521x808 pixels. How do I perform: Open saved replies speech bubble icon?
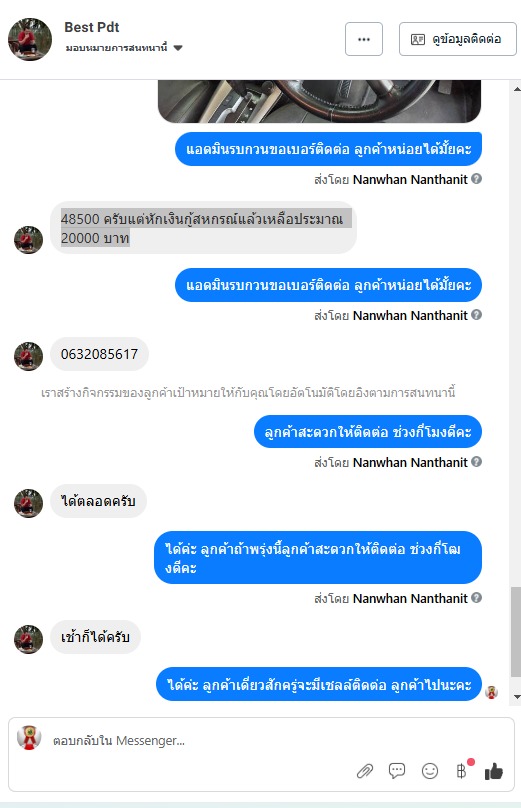click(397, 770)
